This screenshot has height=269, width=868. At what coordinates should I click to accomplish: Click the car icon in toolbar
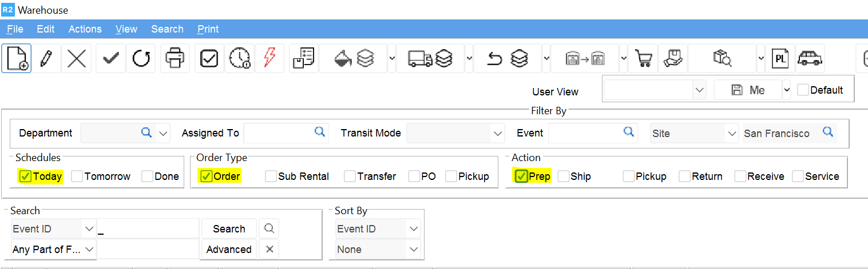click(810, 58)
